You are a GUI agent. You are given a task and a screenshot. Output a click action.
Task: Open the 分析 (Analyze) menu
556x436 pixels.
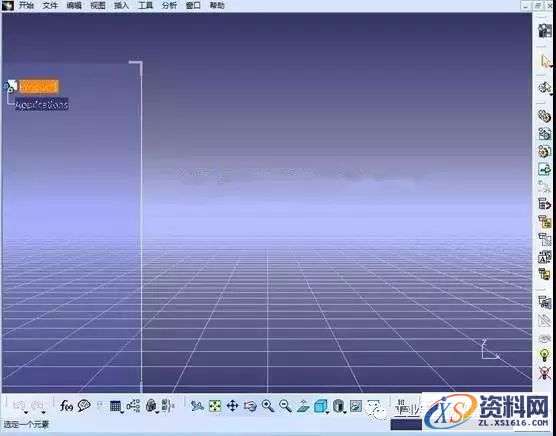[x=169, y=5]
